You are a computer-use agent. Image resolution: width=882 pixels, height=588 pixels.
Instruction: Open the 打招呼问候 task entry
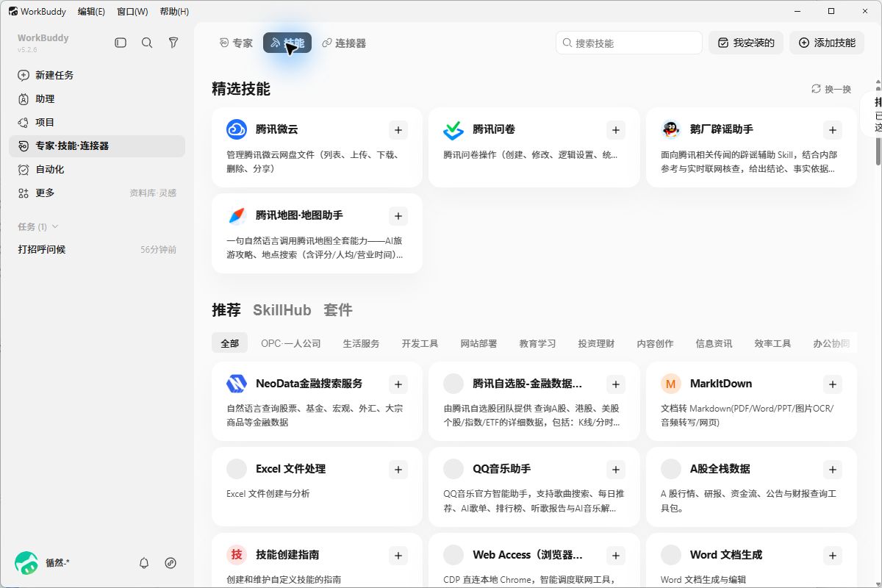tap(97, 249)
